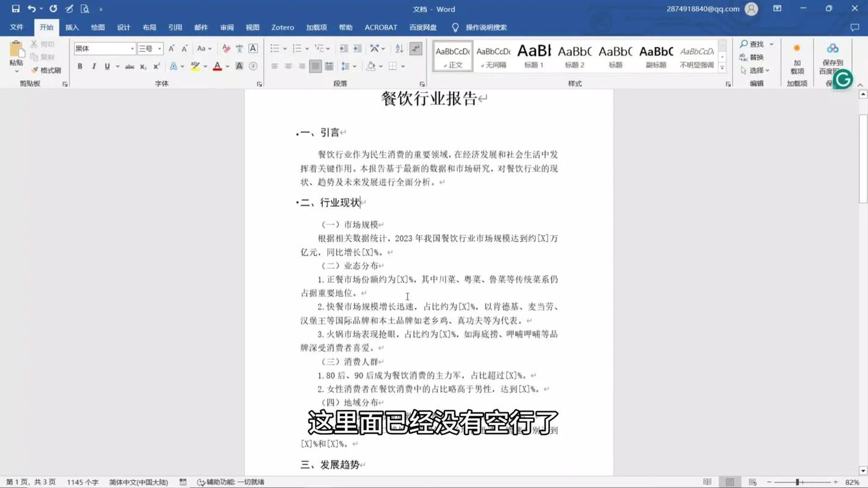Toggle character shading (gray A) button
Viewport: 868px width, 488px height.
239,66
